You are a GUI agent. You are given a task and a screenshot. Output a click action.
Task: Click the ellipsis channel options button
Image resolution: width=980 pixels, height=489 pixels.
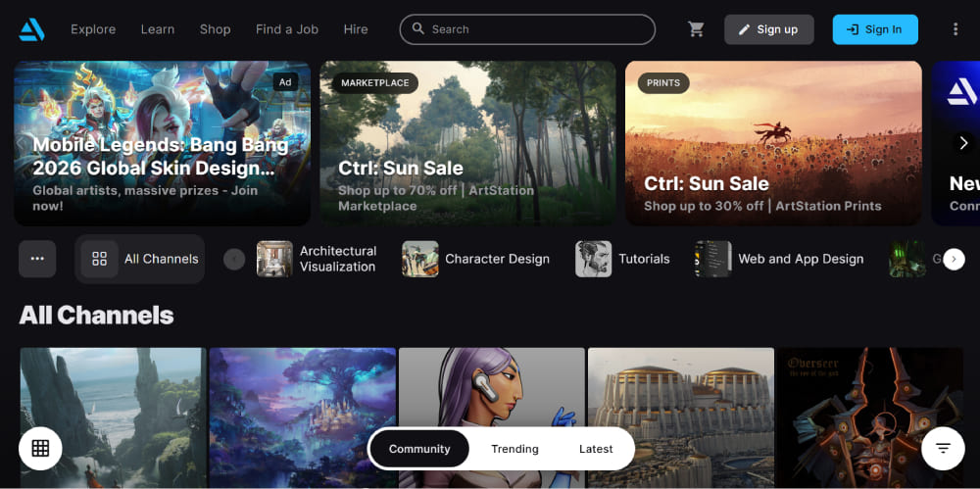pos(37,259)
